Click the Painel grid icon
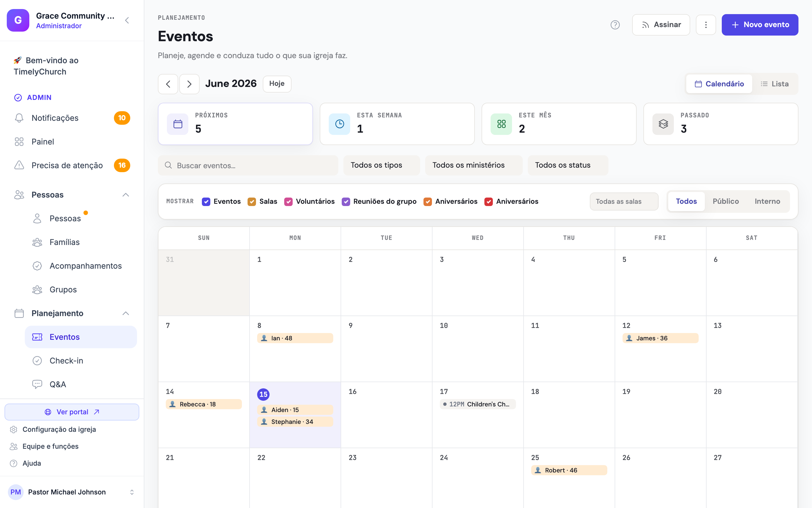 point(19,142)
